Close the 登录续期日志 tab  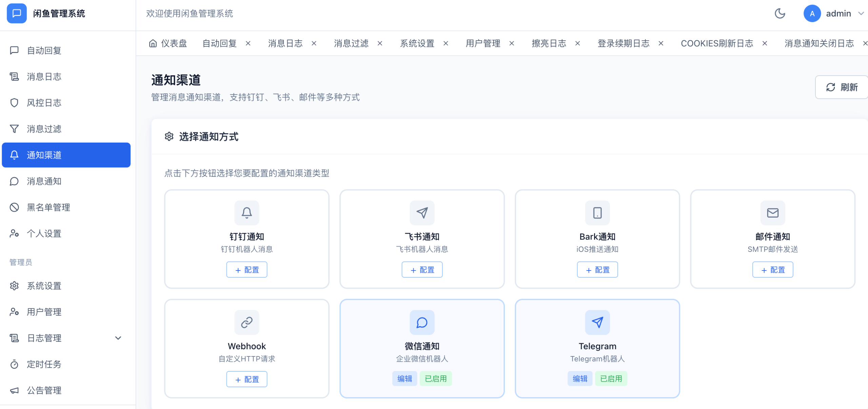661,43
